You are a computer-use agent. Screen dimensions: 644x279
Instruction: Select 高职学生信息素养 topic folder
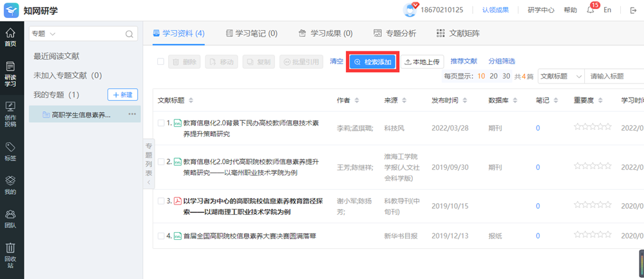[84, 114]
